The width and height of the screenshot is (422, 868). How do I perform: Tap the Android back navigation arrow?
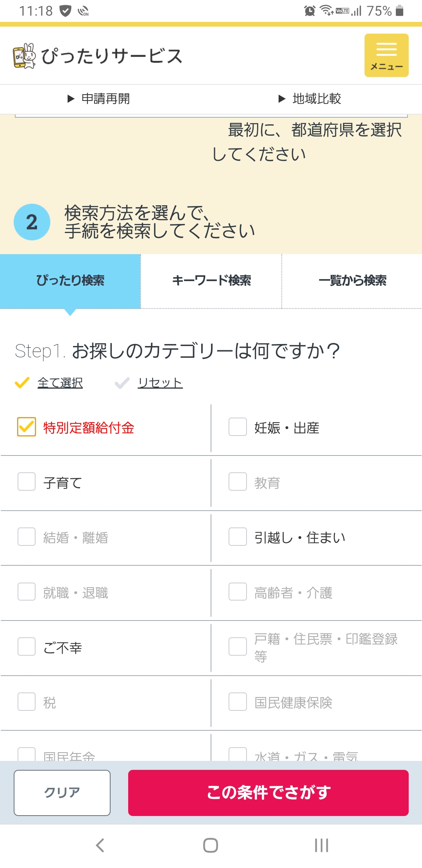(100, 845)
